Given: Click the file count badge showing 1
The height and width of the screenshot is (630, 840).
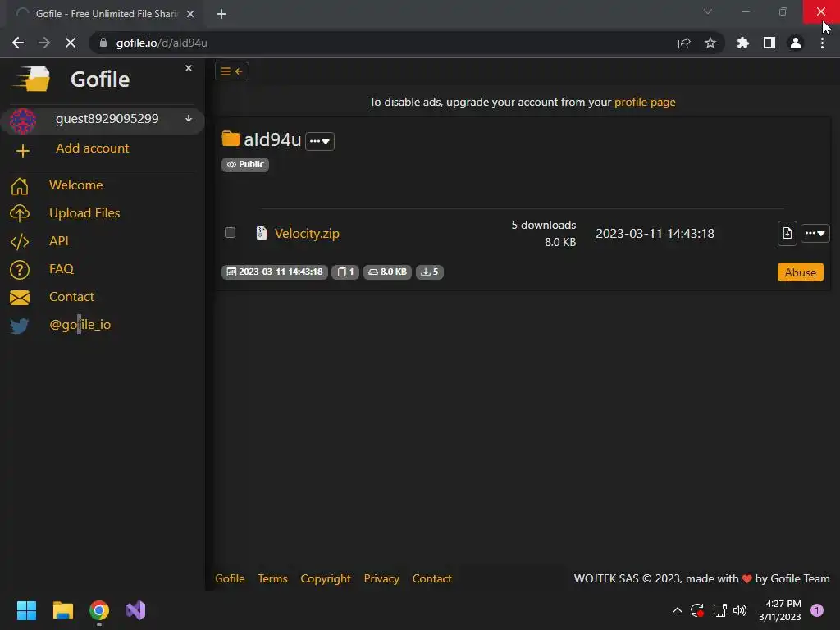Looking at the screenshot, I should point(345,272).
